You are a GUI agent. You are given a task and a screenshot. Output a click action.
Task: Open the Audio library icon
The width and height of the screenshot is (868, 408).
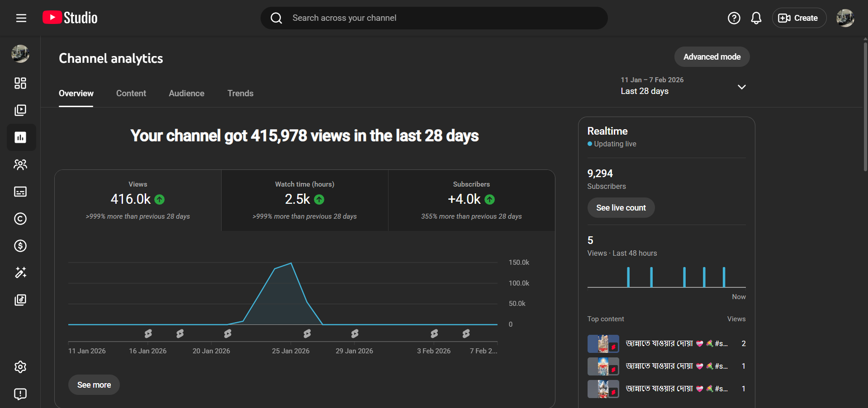(20, 300)
